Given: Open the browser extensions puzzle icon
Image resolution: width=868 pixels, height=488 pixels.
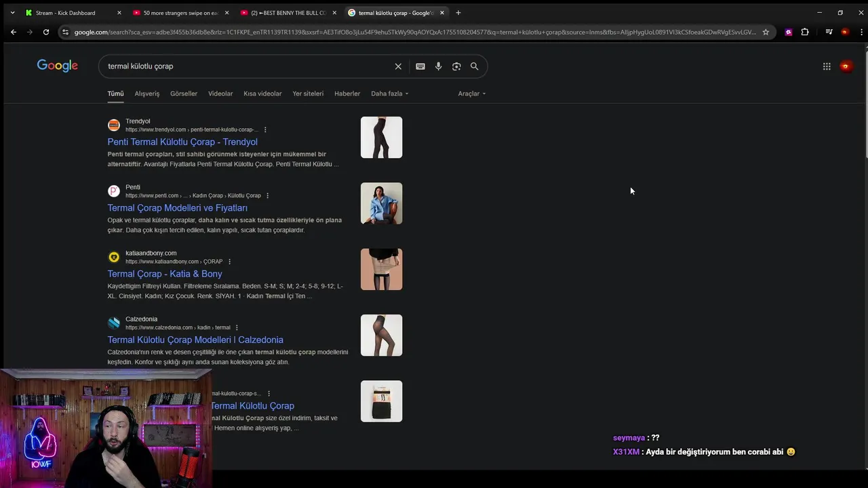Looking at the screenshot, I should (x=805, y=32).
